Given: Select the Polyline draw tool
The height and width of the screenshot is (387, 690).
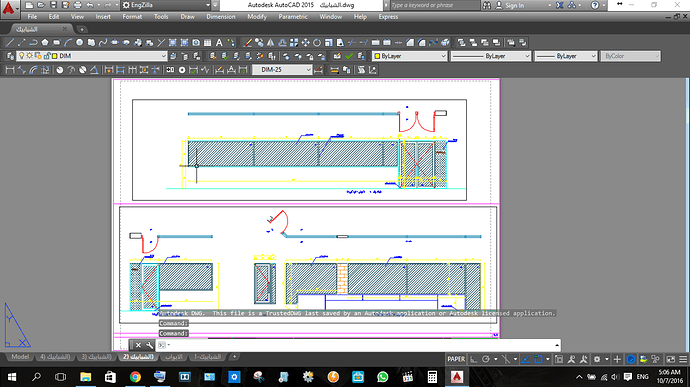Looking at the screenshot, I should pos(33,43).
